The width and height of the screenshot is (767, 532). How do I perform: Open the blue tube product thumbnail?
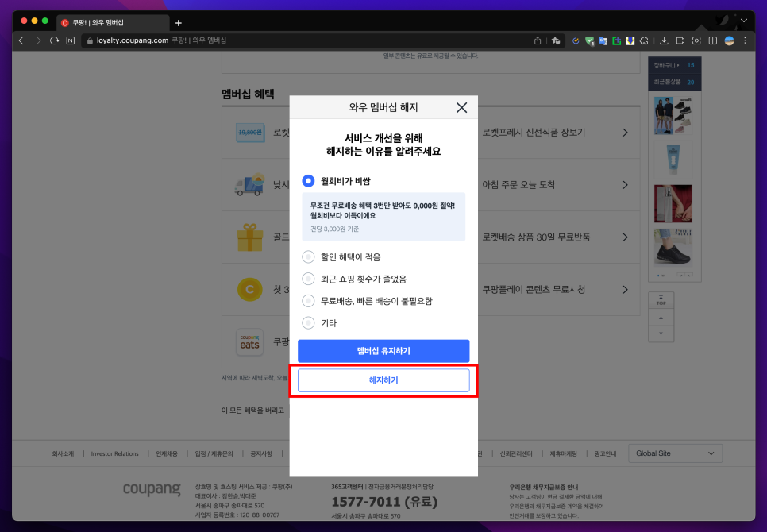(673, 160)
